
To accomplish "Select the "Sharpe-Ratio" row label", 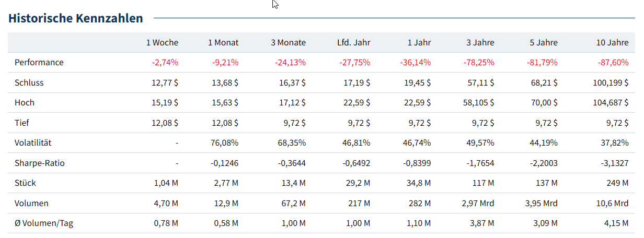I will point(39,163).
